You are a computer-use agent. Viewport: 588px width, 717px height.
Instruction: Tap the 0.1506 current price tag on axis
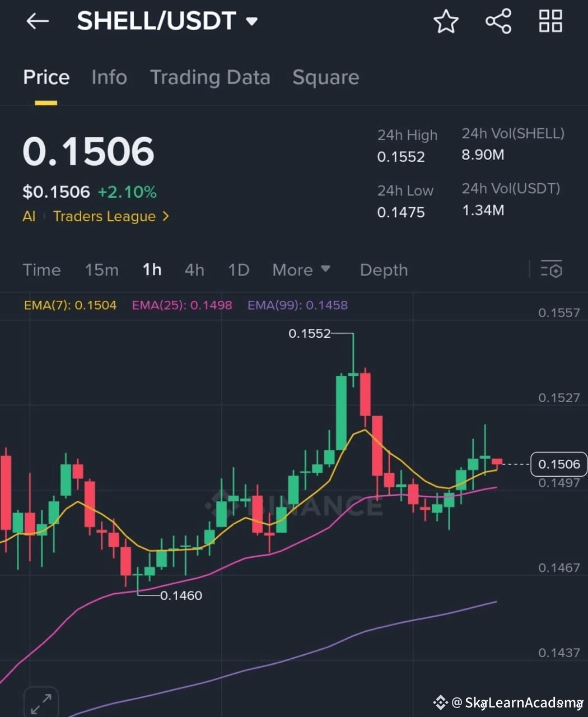(558, 464)
